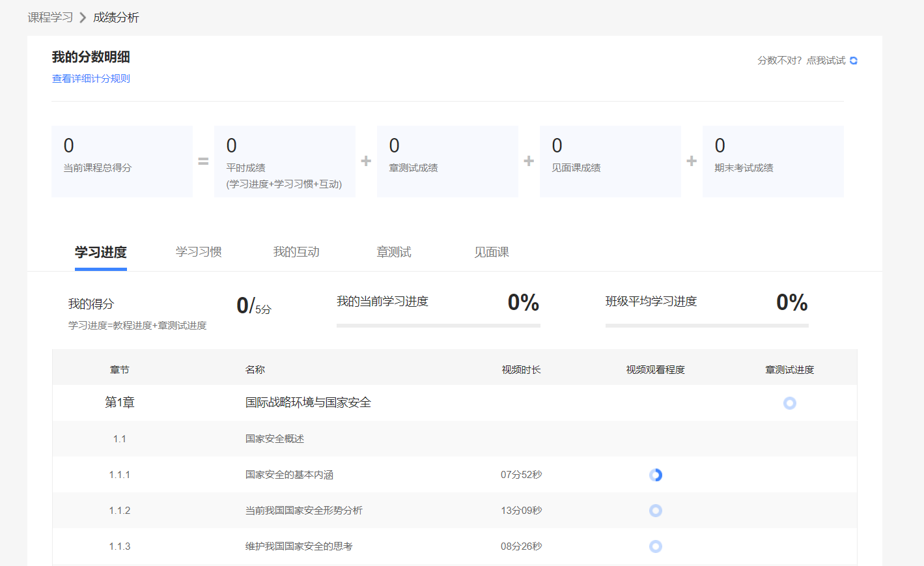
Task: Click the 章节 column header
Action: (x=120, y=370)
